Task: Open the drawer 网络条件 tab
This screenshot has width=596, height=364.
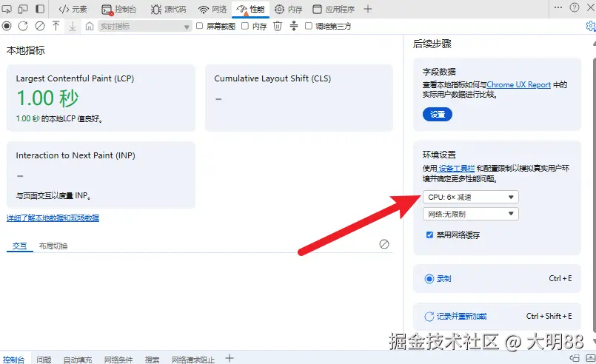Action: click(x=118, y=359)
